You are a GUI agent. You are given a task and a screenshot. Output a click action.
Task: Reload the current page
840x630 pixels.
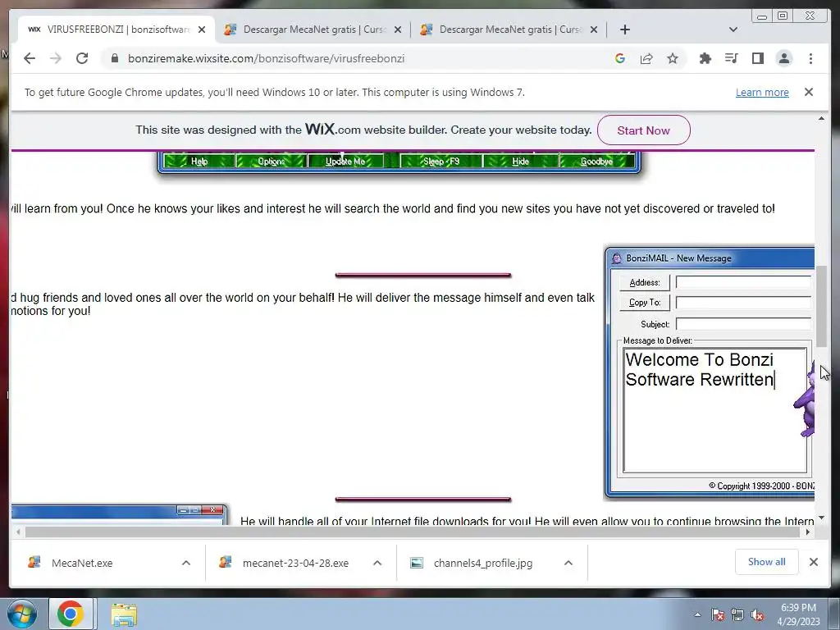coord(82,58)
